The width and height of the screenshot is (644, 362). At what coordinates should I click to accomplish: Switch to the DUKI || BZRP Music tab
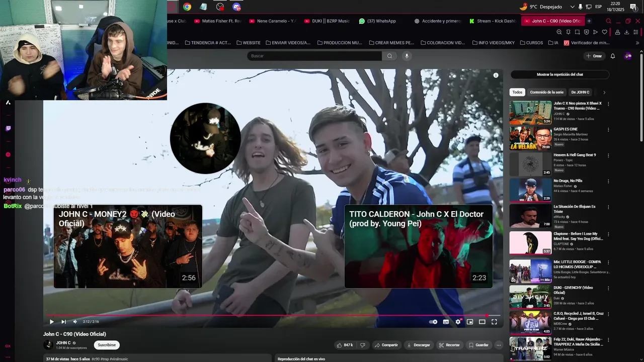tap(326, 21)
